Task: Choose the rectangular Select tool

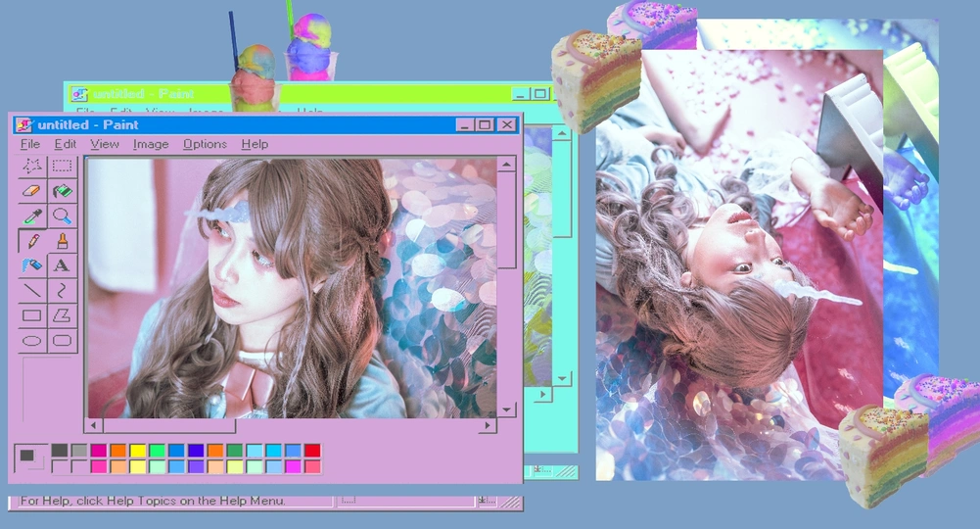Action: pyautogui.click(x=62, y=166)
